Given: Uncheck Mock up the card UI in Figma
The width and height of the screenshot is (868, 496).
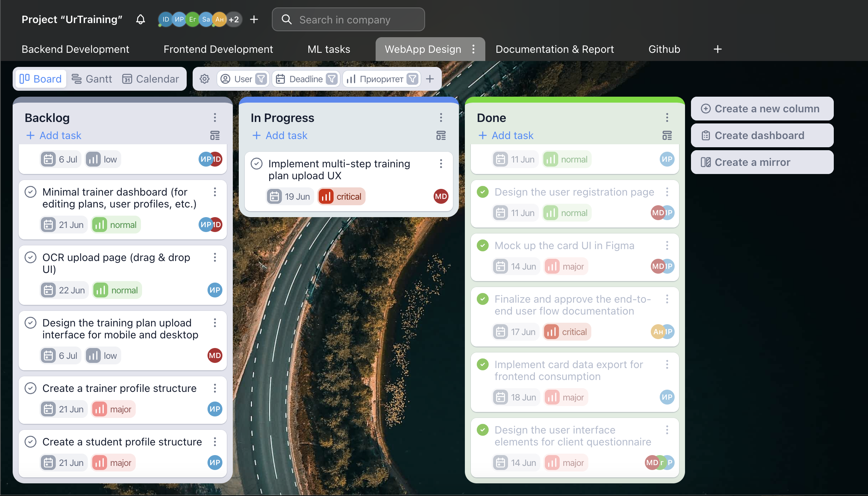Looking at the screenshot, I should click(x=483, y=245).
